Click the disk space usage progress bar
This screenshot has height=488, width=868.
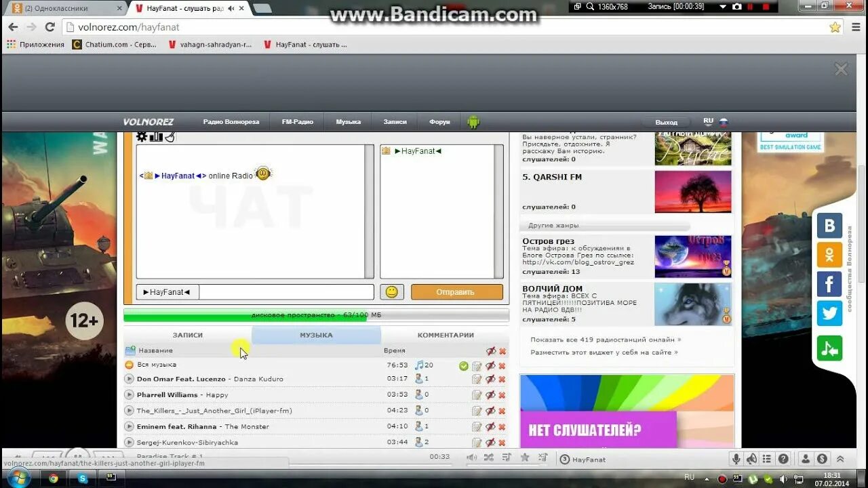click(316, 315)
